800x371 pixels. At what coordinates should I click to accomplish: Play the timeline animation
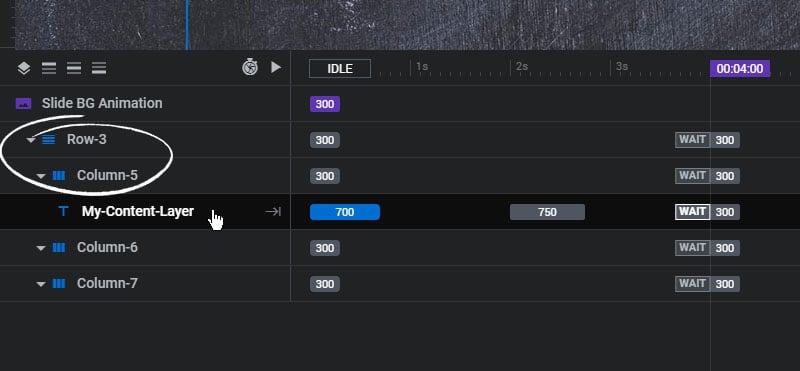pyautogui.click(x=276, y=67)
